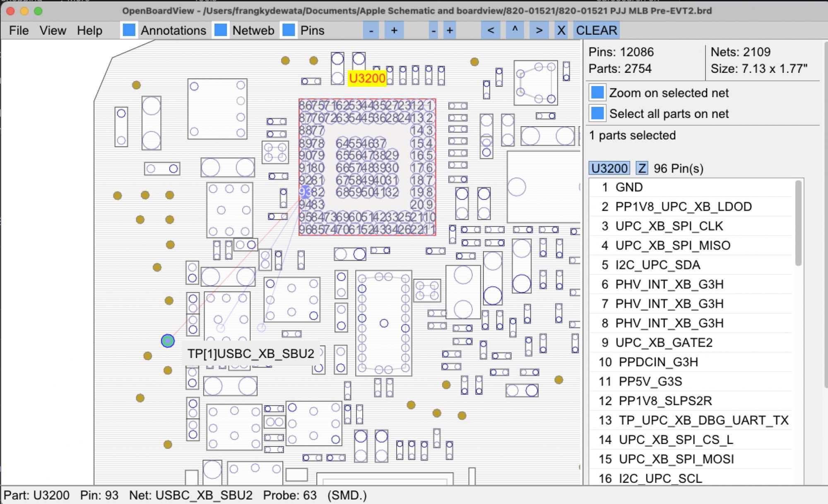The height and width of the screenshot is (504, 828).
Task: Open the Help menu
Action: click(89, 30)
